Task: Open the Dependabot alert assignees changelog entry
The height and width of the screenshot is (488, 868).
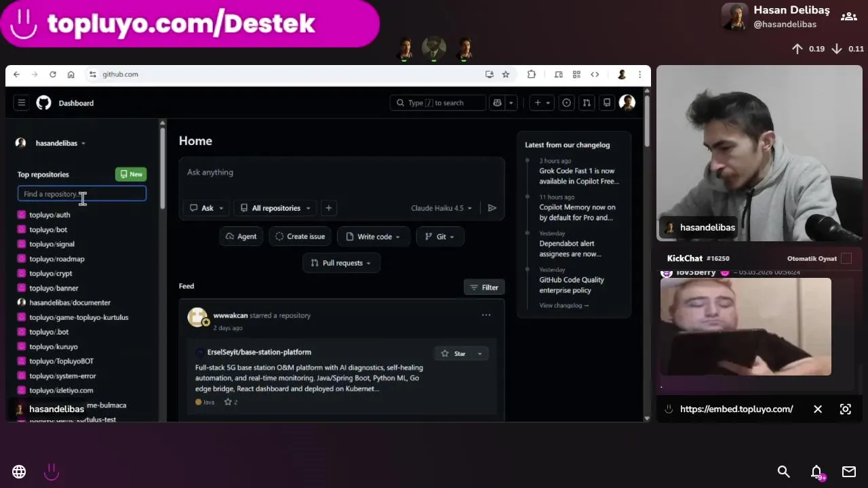Action: coord(570,249)
